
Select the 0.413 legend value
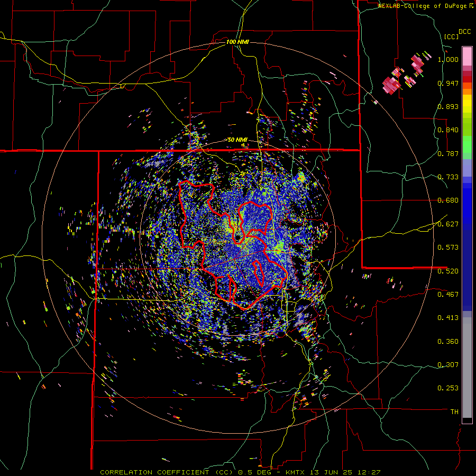448,318
